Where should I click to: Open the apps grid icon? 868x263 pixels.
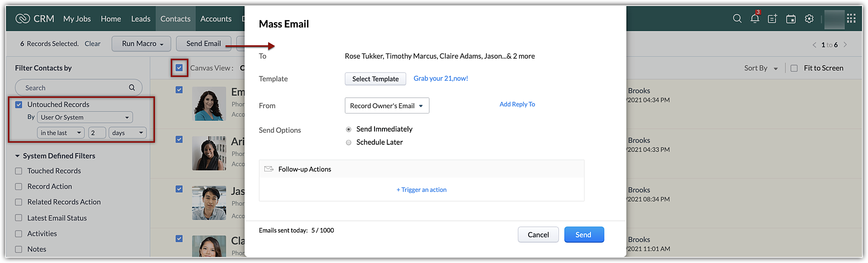(851, 19)
